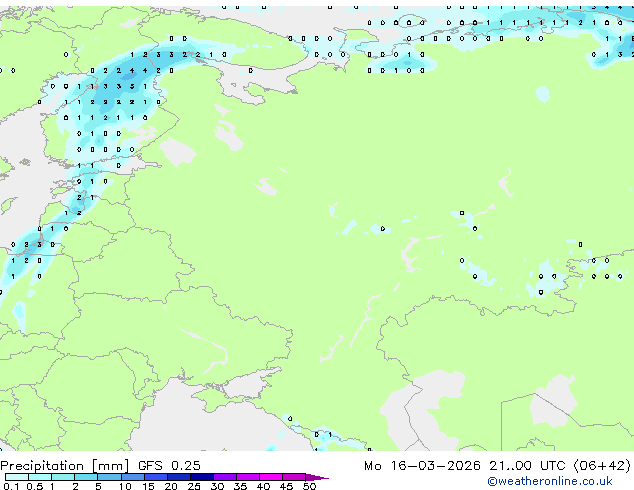Click the 25–30 mm dark blue swatch
This screenshot has height=490, width=634.
(x=202, y=477)
